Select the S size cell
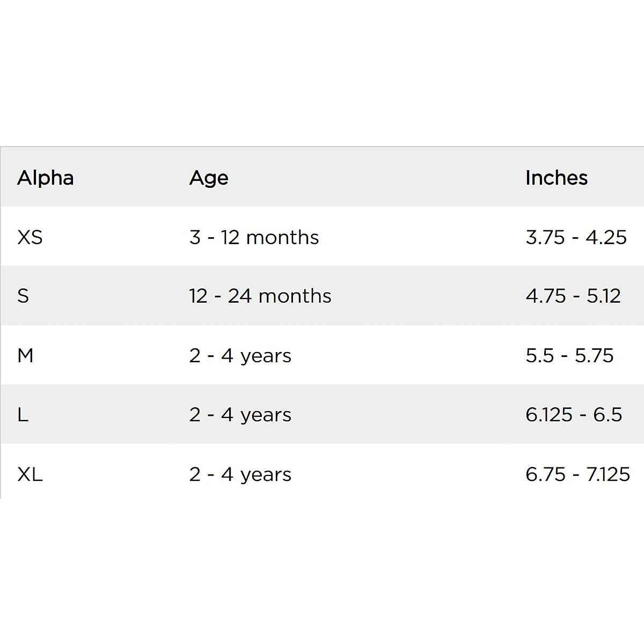Screen dimensions: 644x644 (23, 296)
